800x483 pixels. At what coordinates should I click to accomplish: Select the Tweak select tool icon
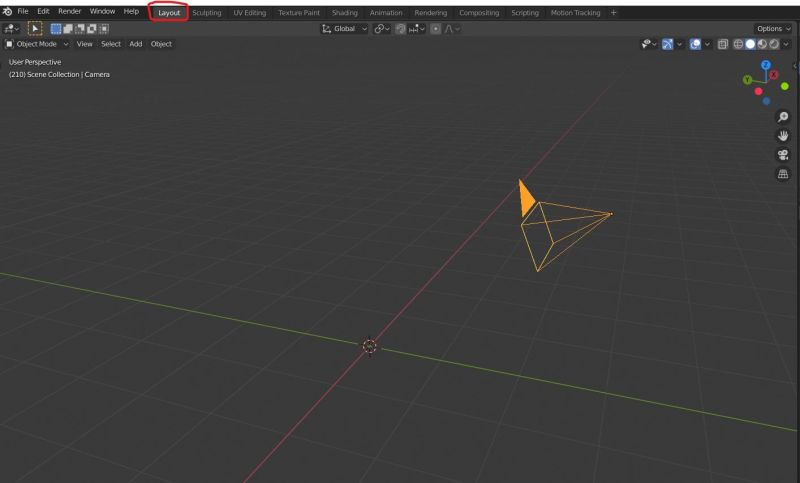[35, 29]
